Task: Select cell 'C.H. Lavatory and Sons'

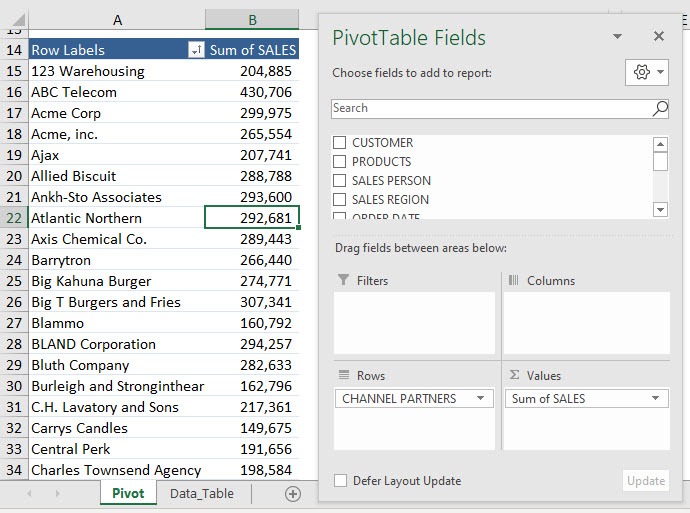Action: point(117,407)
